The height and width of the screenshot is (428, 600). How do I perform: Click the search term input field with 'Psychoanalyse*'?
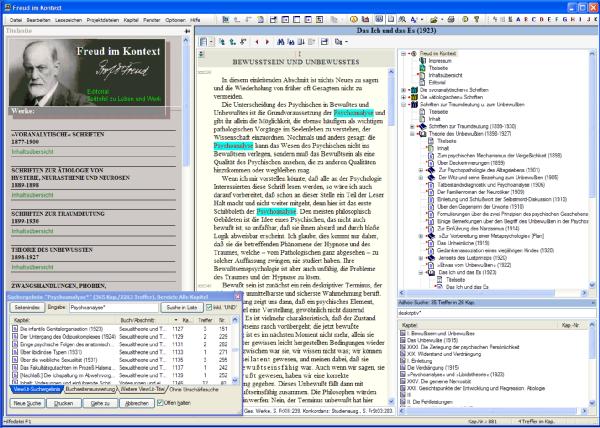click(x=114, y=307)
